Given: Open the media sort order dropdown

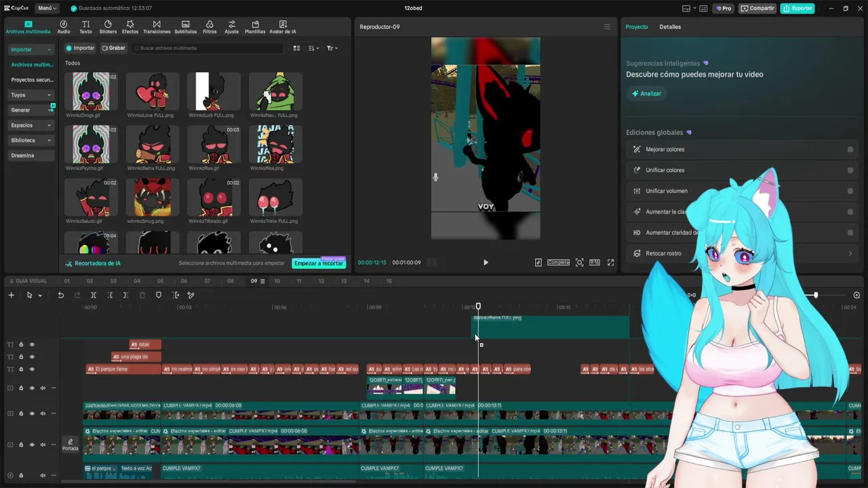Looking at the screenshot, I should pyautogui.click(x=313, y=48).
